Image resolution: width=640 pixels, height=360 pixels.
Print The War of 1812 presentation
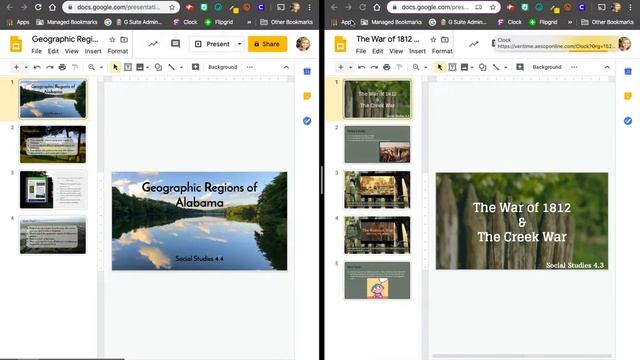[387, 67]
